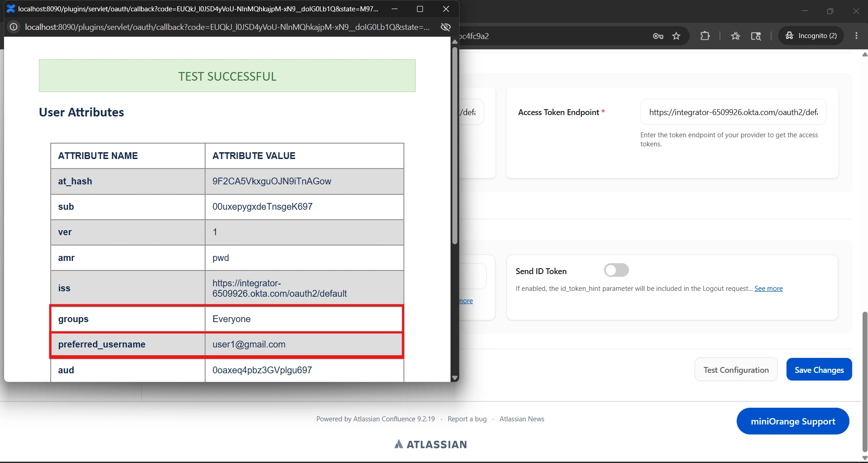
Task: Click the Atlassian logo in the footer
Action: coord(431,444)
